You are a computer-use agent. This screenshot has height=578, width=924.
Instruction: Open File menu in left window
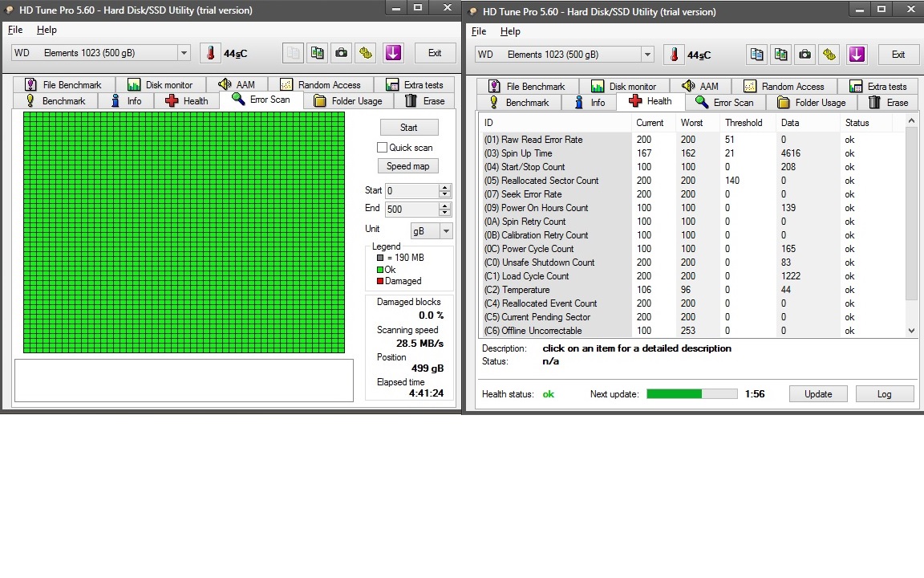tap(15, 30)
